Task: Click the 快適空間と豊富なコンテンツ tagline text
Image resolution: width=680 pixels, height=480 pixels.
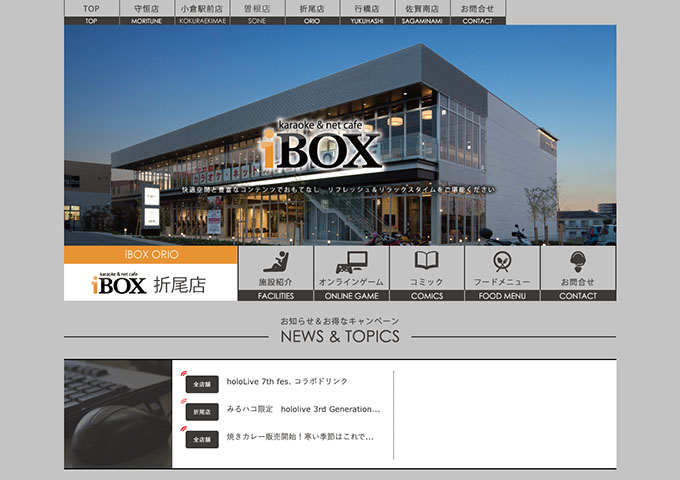Action: pyautogui.click(x=338, y=189)
